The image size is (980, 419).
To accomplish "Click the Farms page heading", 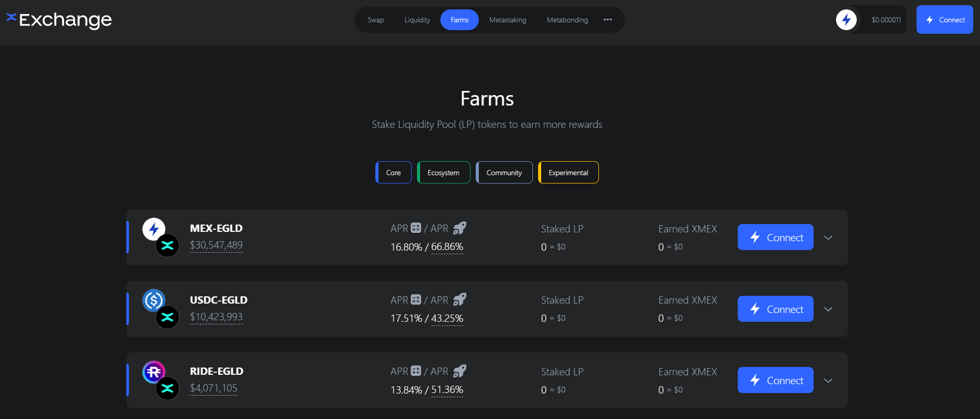I will point(487,99).
